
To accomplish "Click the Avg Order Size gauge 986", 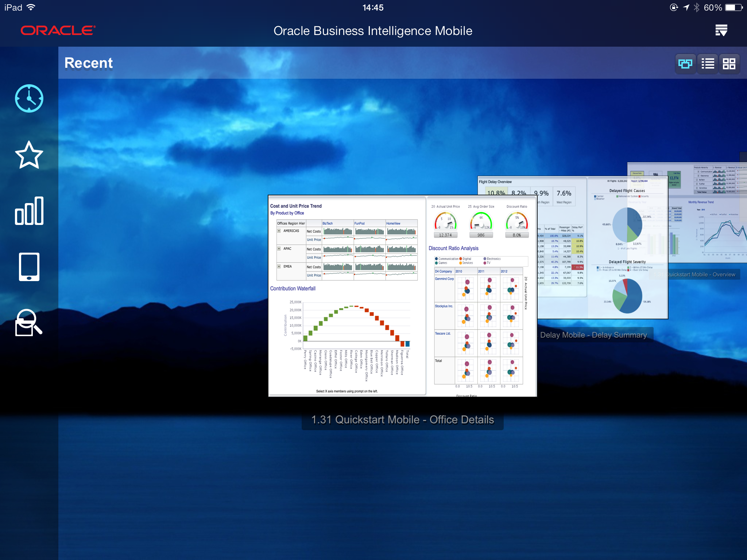I will click(x=481, y=224).
